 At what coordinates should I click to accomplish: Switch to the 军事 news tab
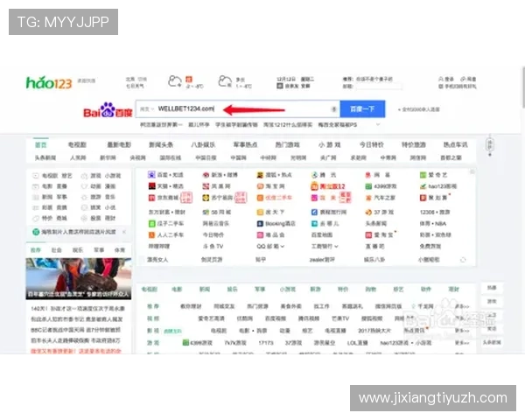coord(99,250)
